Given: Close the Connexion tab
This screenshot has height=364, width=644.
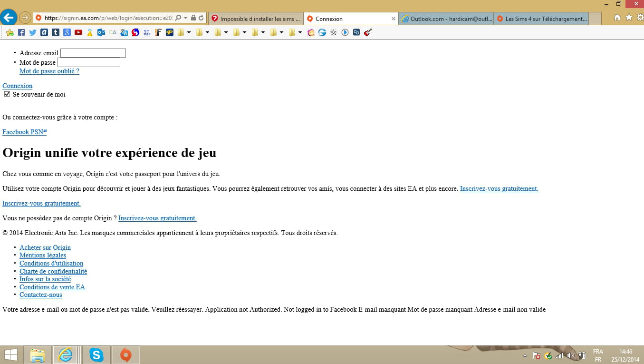Looking at the screenshot, I should [393, 19].
